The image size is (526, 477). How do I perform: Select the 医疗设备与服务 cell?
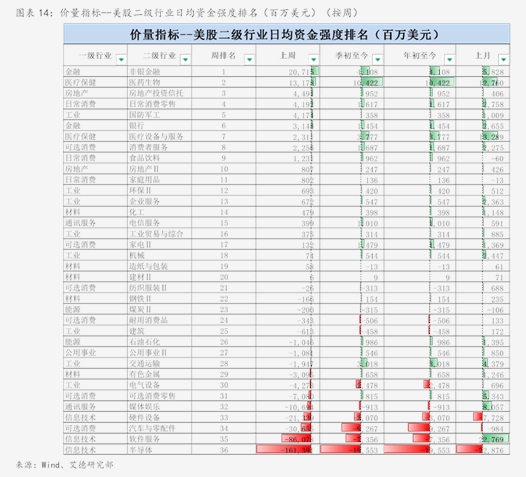click(160, 136)
